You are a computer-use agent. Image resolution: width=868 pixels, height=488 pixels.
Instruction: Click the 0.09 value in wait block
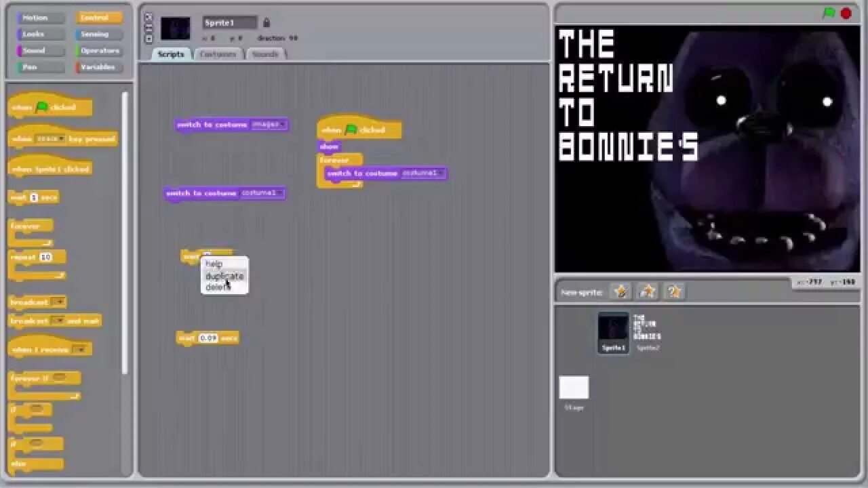pos(208,338)
